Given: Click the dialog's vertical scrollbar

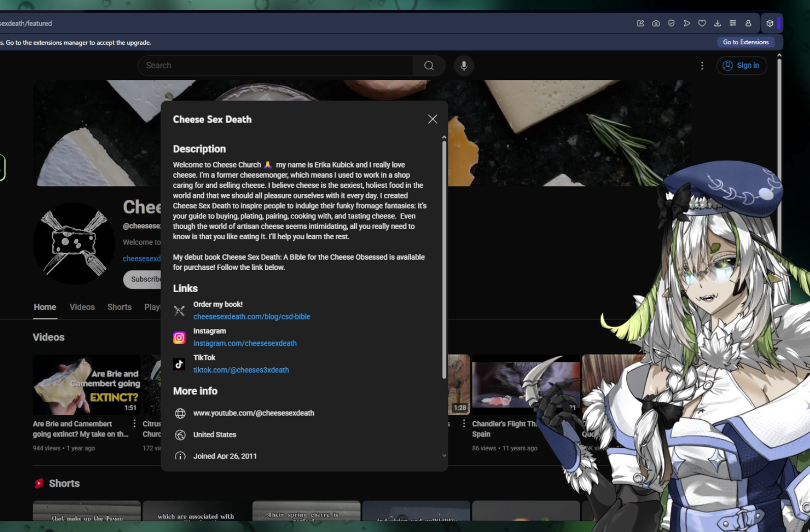Looking at the screenshot, I should [444, 260].
